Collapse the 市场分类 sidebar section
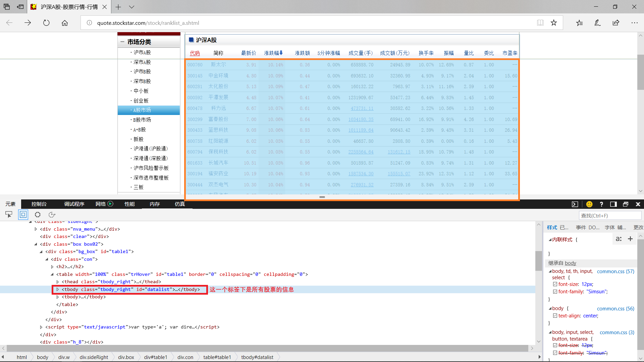 (x=122, y=42)
